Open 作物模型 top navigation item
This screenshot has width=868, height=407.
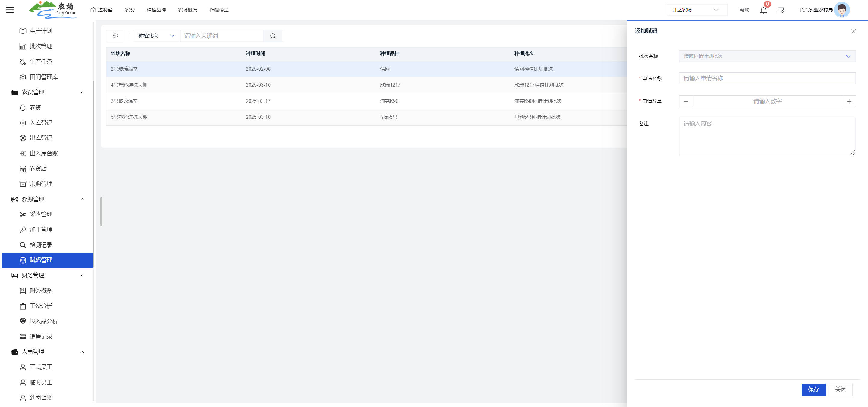click(219, 10)
